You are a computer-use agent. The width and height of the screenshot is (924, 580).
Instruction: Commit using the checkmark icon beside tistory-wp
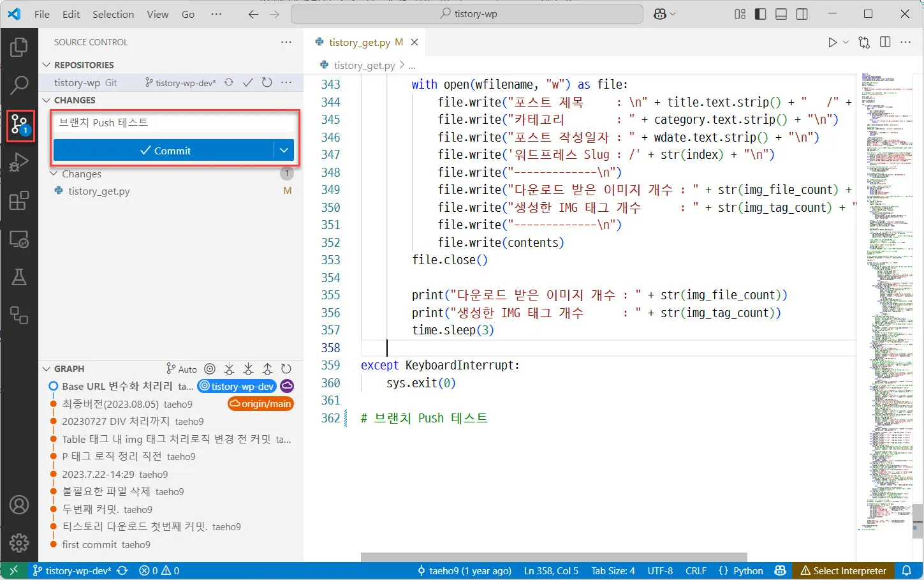pyautogui.click(x=248, y=82)
